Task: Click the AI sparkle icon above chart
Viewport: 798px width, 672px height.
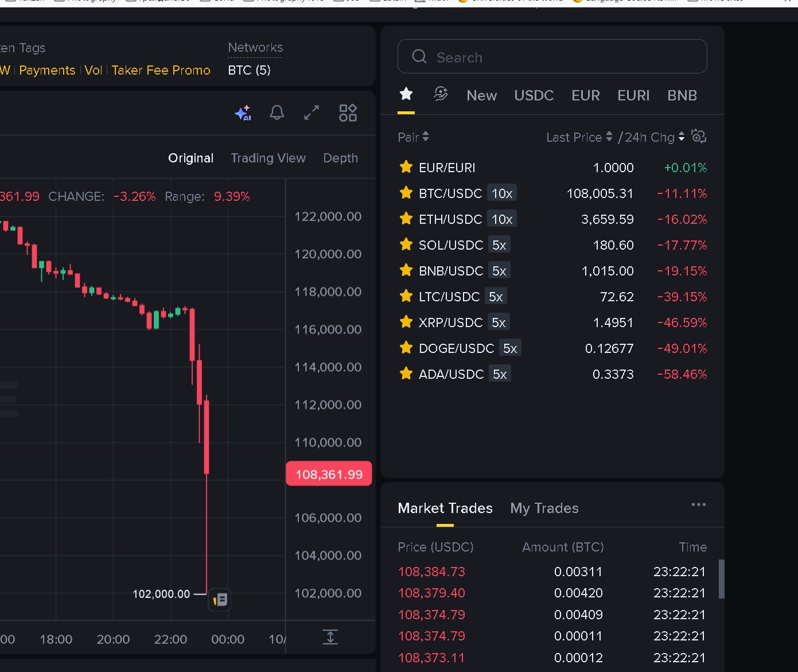Action: 243,112
